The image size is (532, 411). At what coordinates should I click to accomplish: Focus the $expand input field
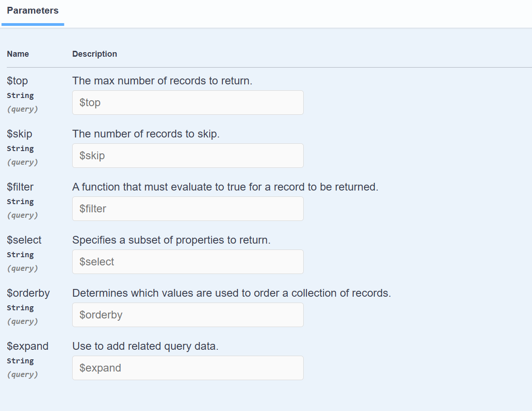pos(187,368)
